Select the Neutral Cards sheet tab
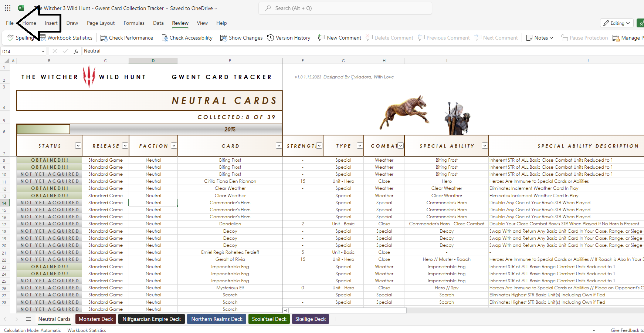Screen dimensions: 644x333 [x=54, y=319]
